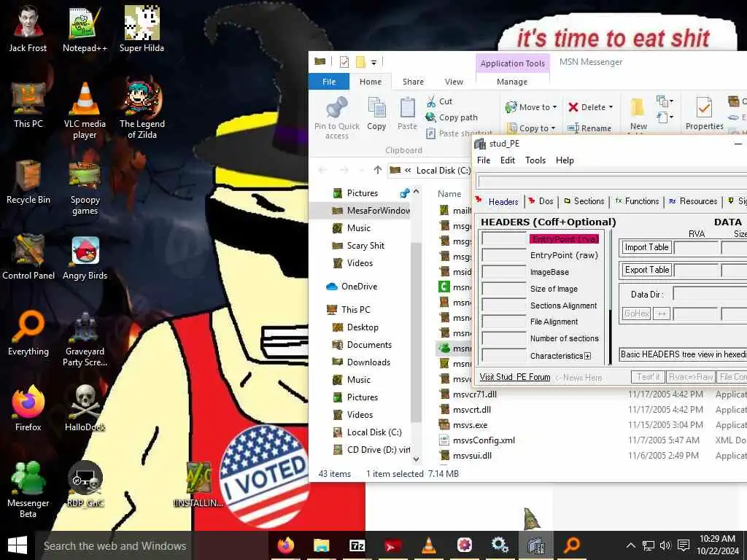Click the Data Dir input field
The height and width of the screenshot is (560, 747).
click(x=710, y=294)
